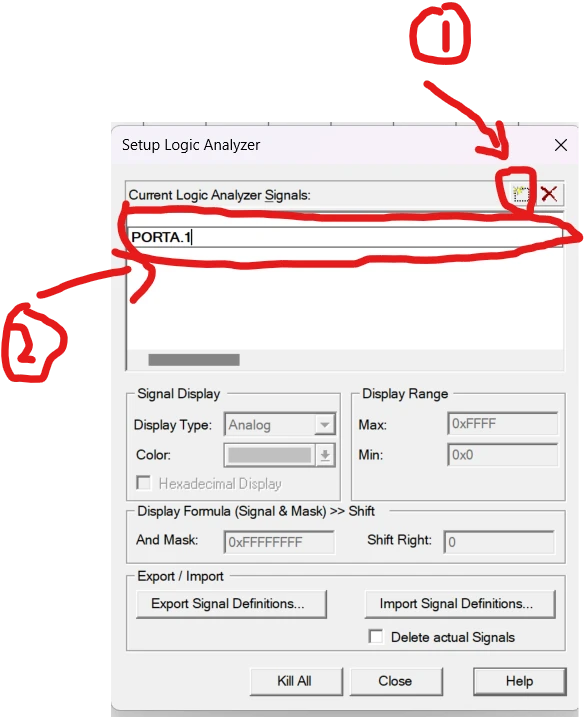Click Import Signal Definitions button
The image size is (584, 717).
click(x=460, y=604)
